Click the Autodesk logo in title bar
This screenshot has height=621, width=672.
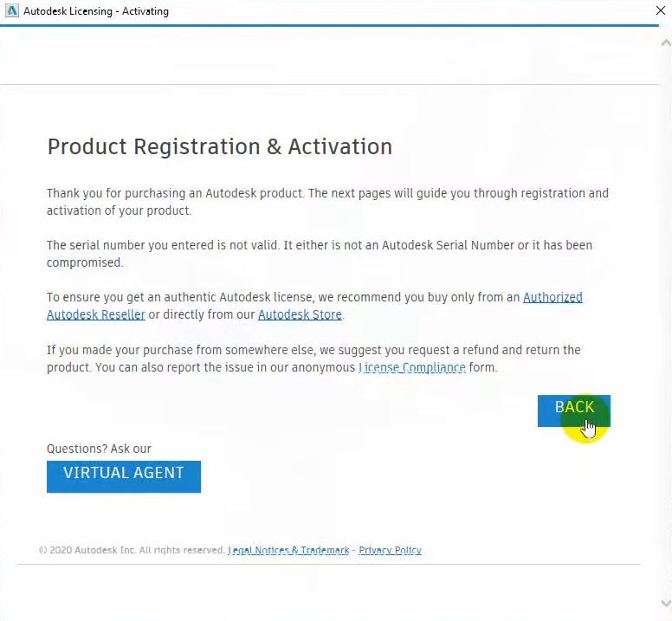click(x=12, y=12)
